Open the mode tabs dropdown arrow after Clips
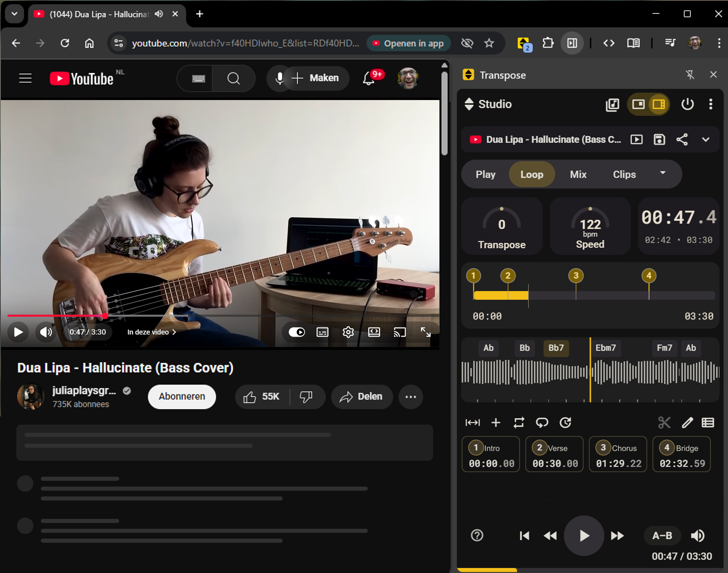Image resolution: width=728 pixels, height=573 pixels. tap(663, 173)
